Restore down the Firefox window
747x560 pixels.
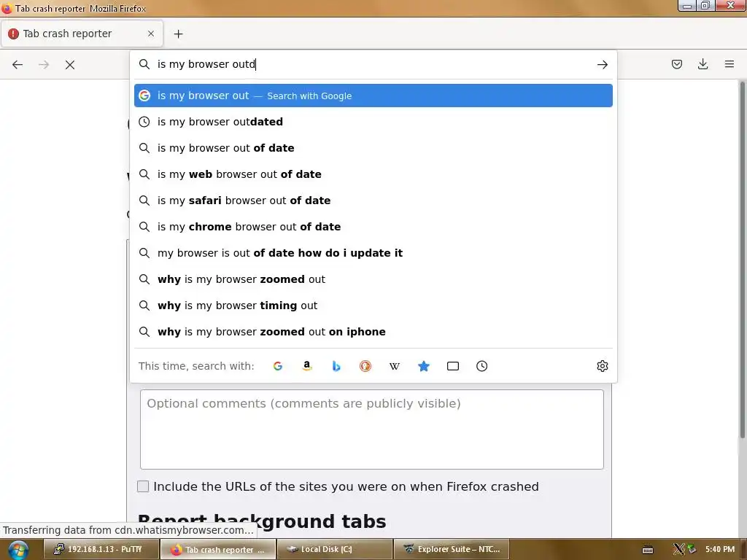[705, 6]
